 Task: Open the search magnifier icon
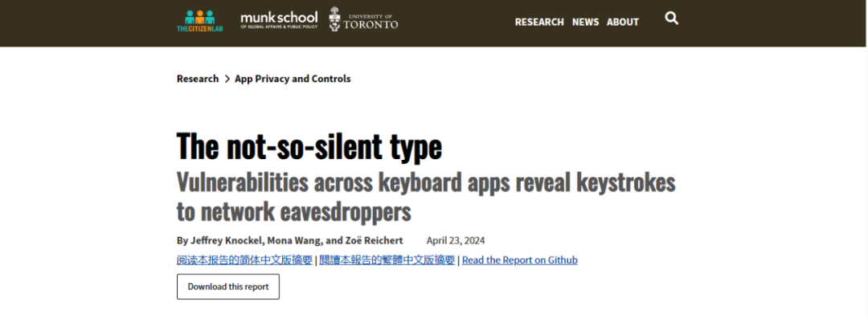pyautogui.click(x=671, y=18)
